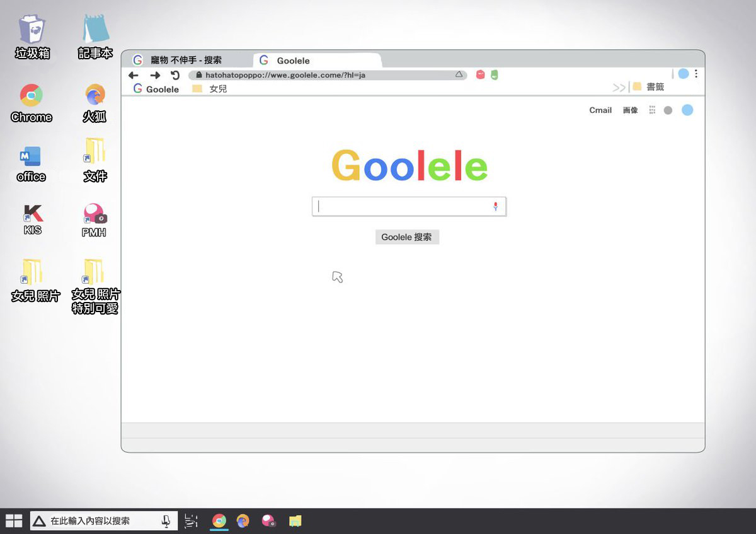
Task: Open the Cmail link
Action: point(600,110)
